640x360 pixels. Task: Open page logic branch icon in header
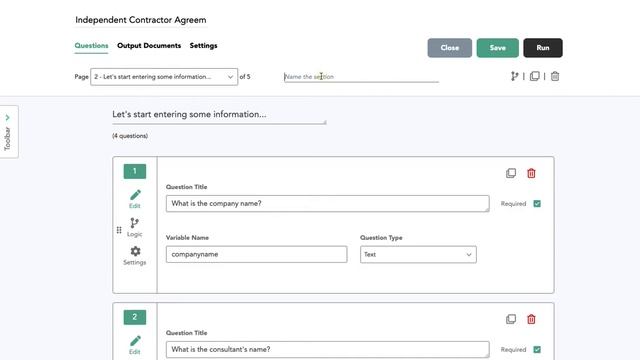click(514, 76)
